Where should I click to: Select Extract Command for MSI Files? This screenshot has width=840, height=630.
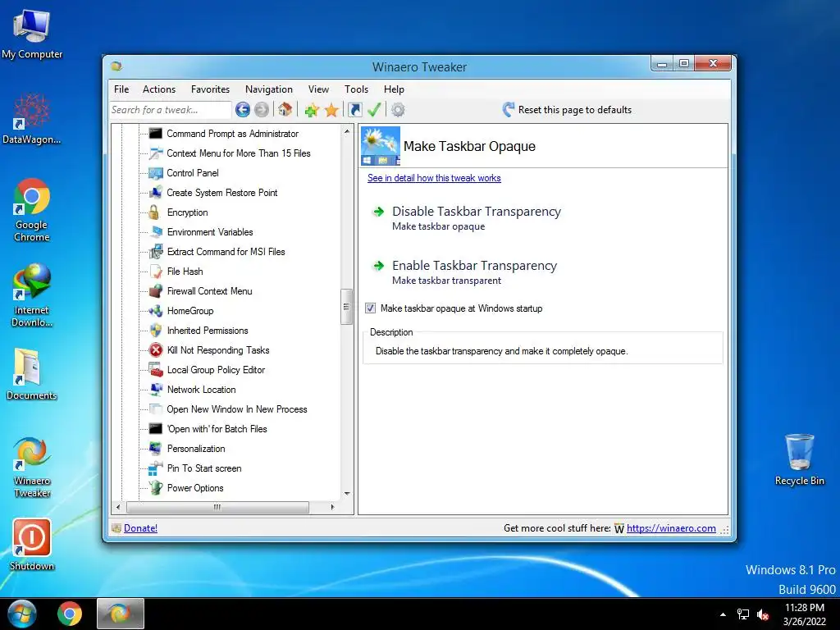click(x=226, y=252)
